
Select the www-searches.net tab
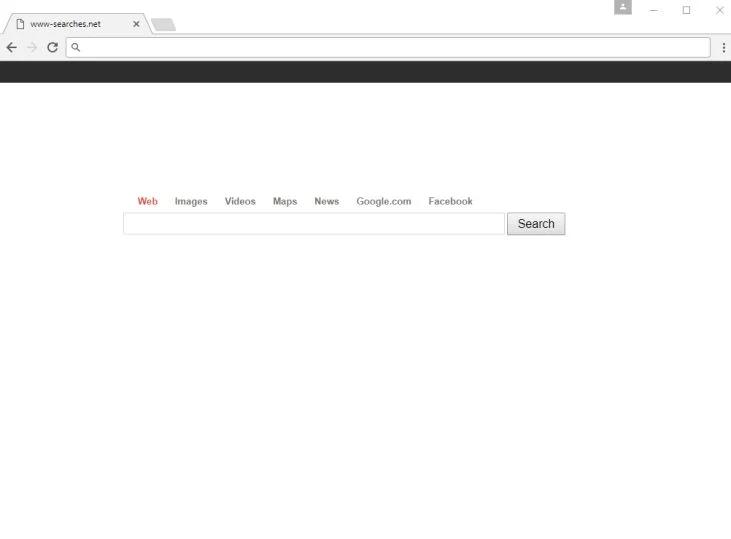click(x=77, y=24)
